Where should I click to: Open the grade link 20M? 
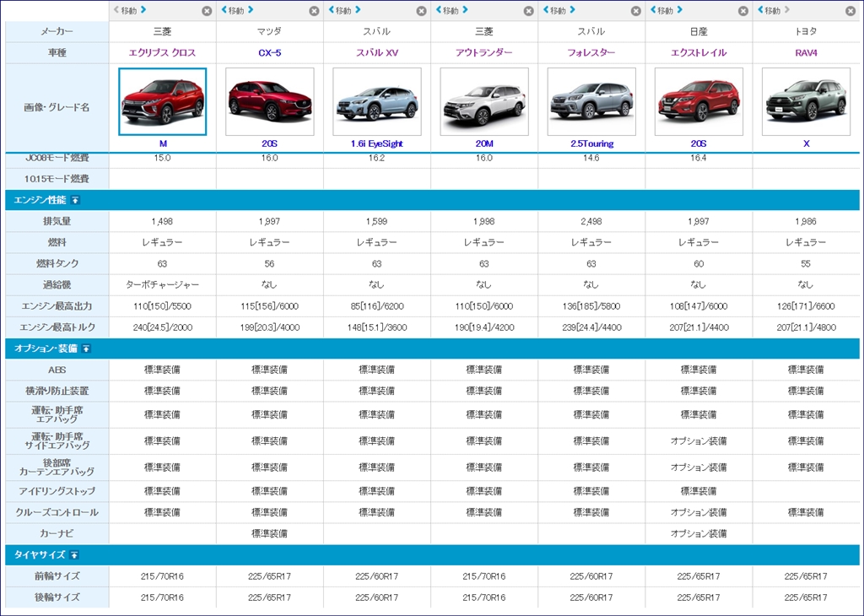coord(484,143)
